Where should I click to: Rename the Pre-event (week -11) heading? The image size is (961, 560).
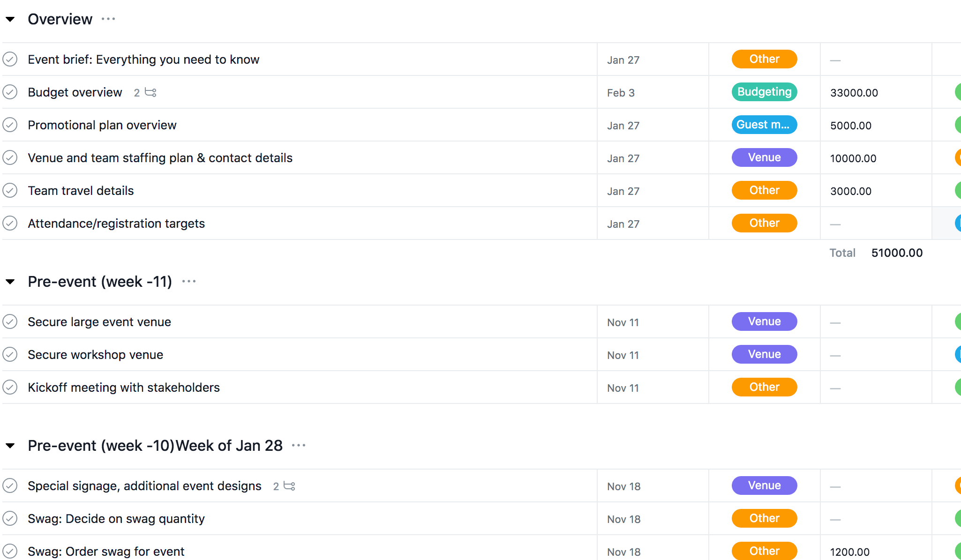[100, 282]
